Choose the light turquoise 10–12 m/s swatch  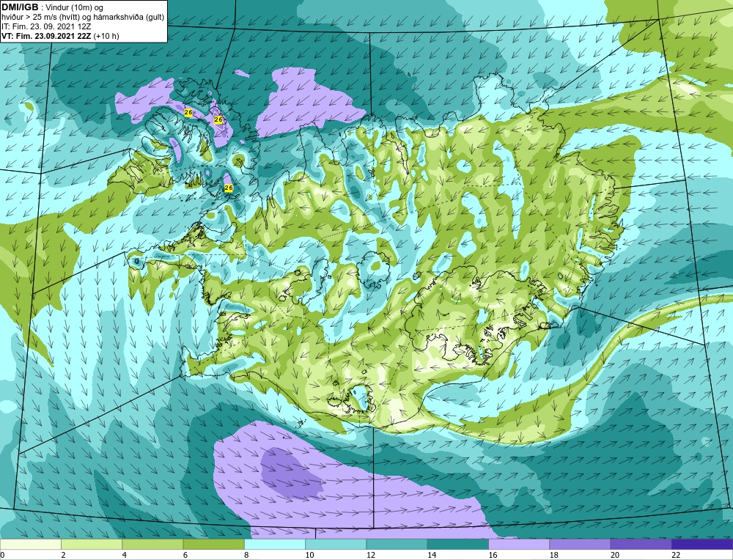coord(336,544)
